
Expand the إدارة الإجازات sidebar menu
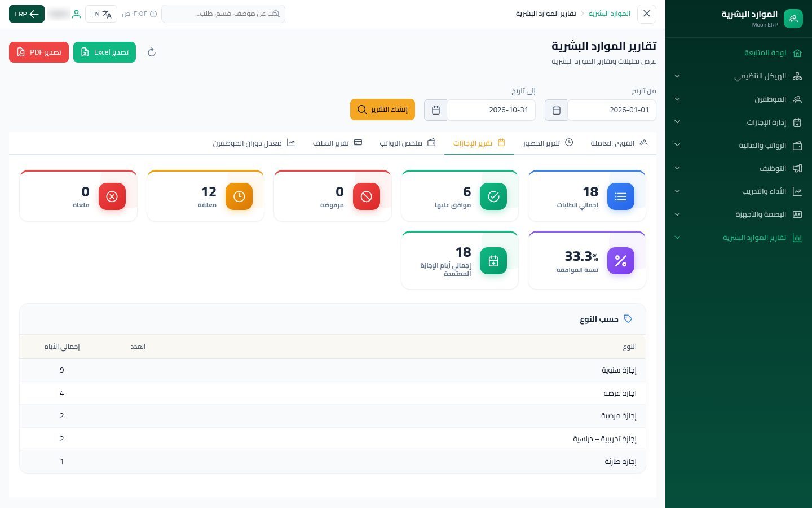pos(739,122)
